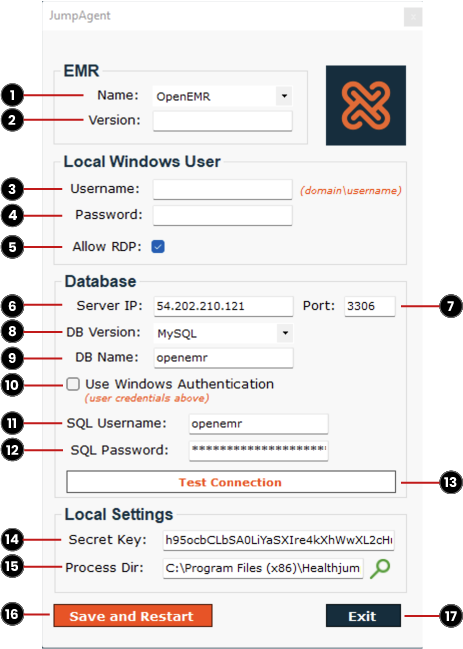
Task: Click the Server IP field 54.202.210.121
Action: (223, 306)
